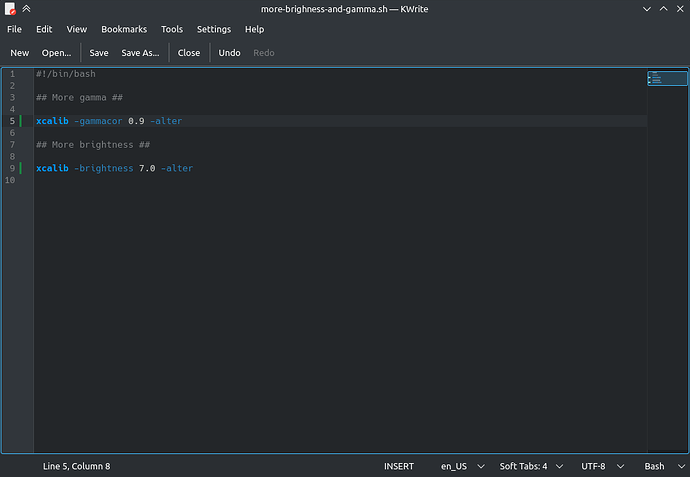This screenshot has height=477, width=690.
Task: Open the Edit menu
Action: (x=44, y=29)
